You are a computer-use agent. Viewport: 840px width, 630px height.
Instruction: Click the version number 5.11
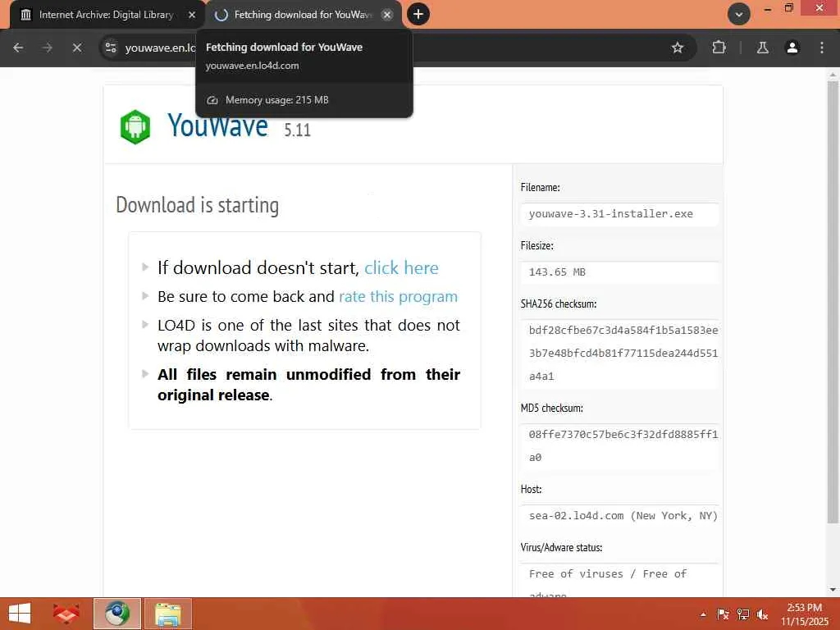(x=297, y=130)
